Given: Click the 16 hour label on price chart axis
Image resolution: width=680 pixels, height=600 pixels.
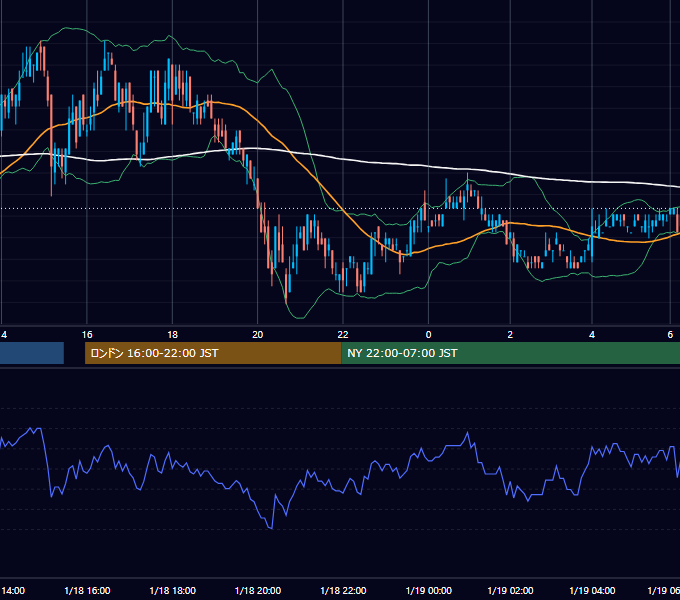Looking at the screenshot, I should pos(87,335).
